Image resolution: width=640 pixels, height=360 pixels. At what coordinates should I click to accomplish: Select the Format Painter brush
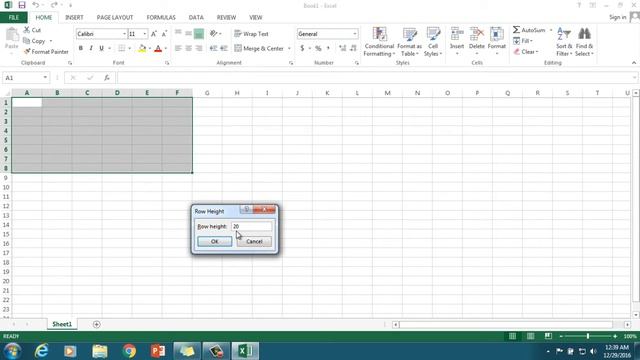click(x=27, y=51)
